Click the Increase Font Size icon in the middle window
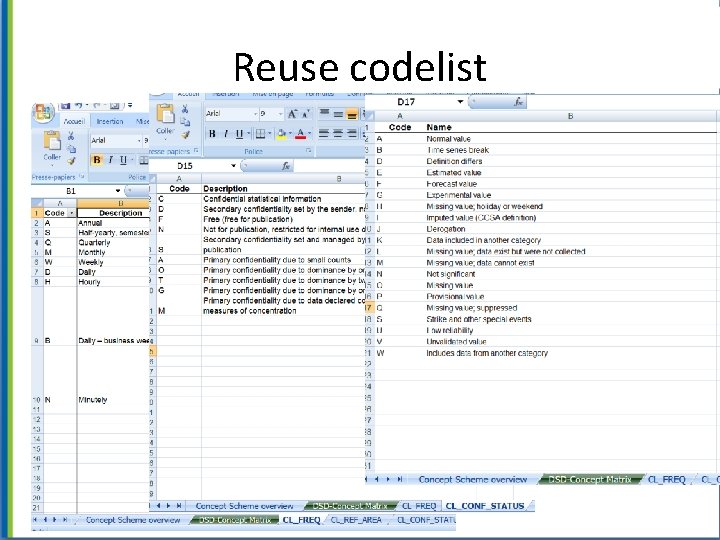The width and height of the screenshot is (720, 540). (292, 114)
